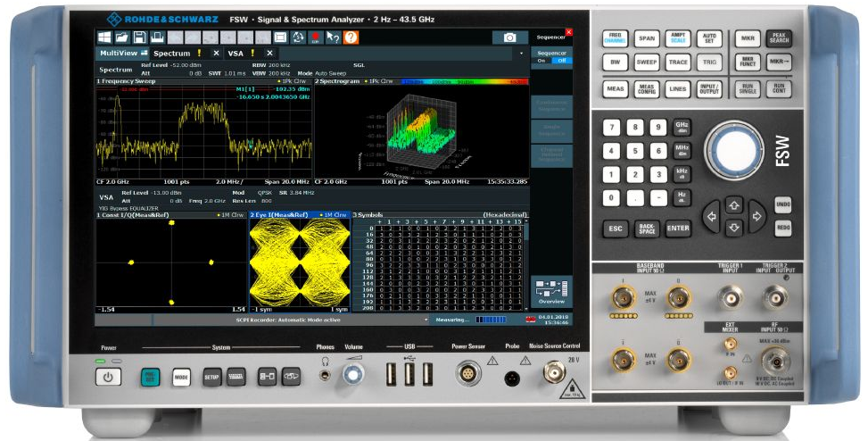Click the INPUT/OUTPUT key

coord(710,88)
